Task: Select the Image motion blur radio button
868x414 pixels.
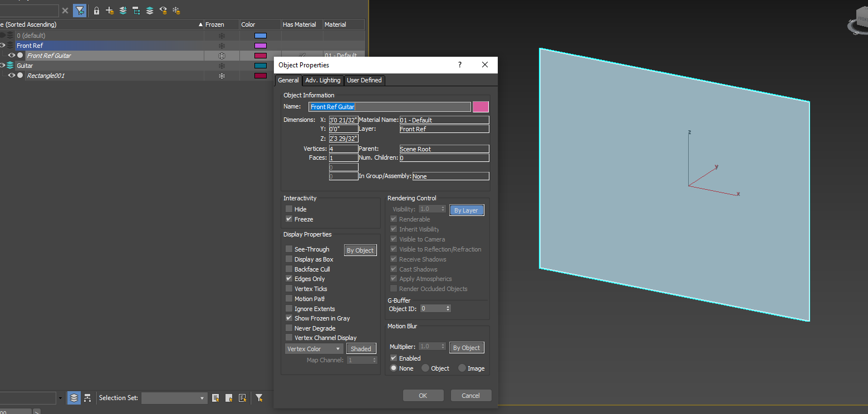Action: pyautogui.click(x=462, y=368)
